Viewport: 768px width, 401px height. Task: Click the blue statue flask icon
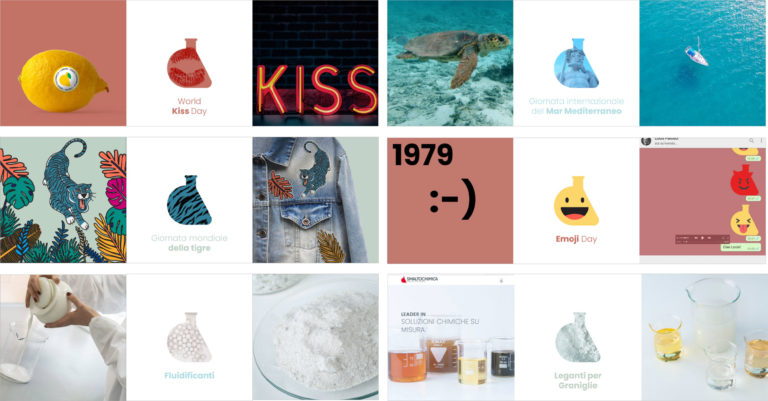[x=576, y=63]
